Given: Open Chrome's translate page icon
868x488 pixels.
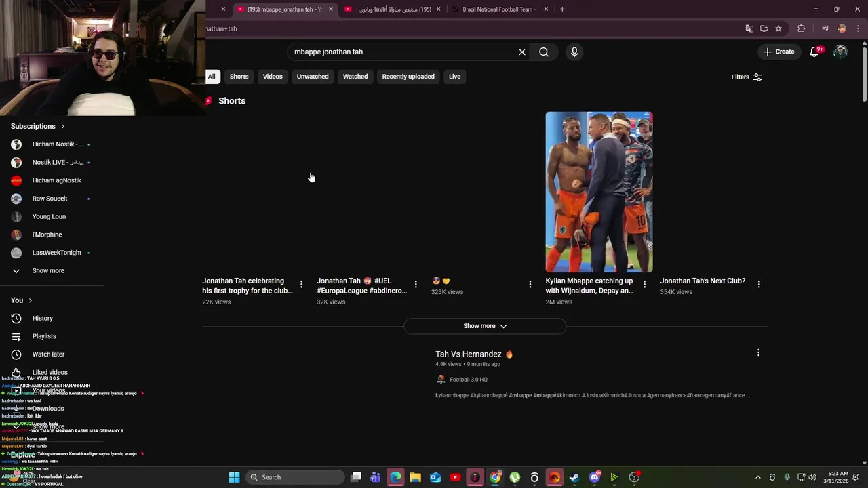Looking at the screenshot, I should pyautogui.click(x=749, y=28).
